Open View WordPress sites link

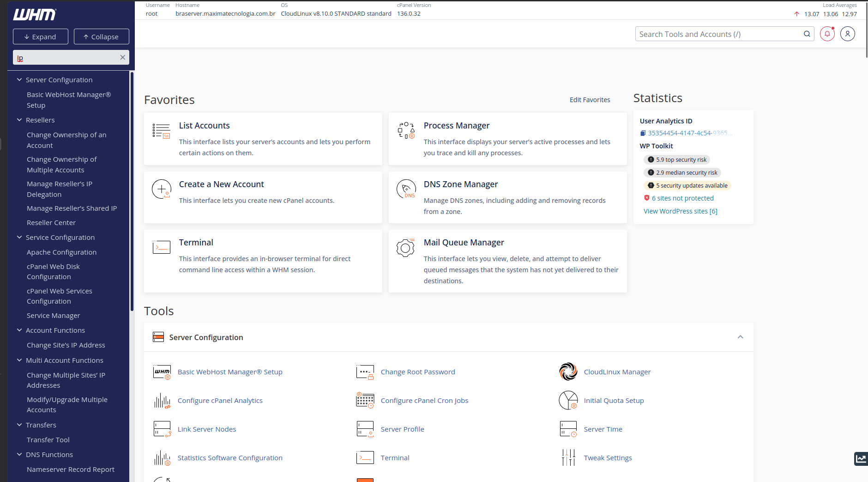[x=681, y=211]
